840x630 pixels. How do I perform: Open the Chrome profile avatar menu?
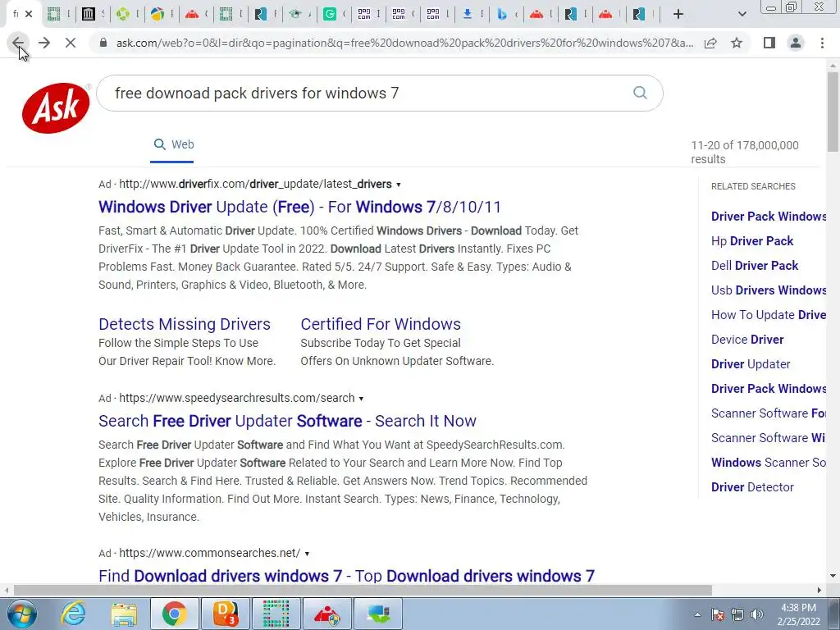(796, 43)
